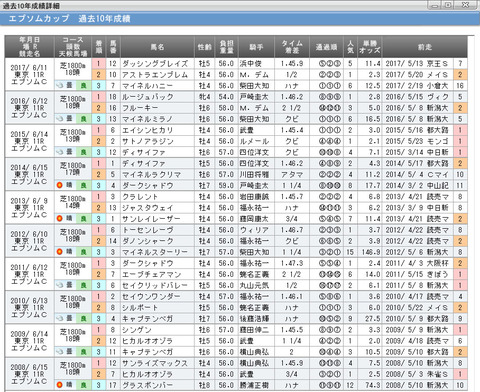Click the 騎手 column header
The width and height of the screenshot is (480, 392).
coord(256,47)
